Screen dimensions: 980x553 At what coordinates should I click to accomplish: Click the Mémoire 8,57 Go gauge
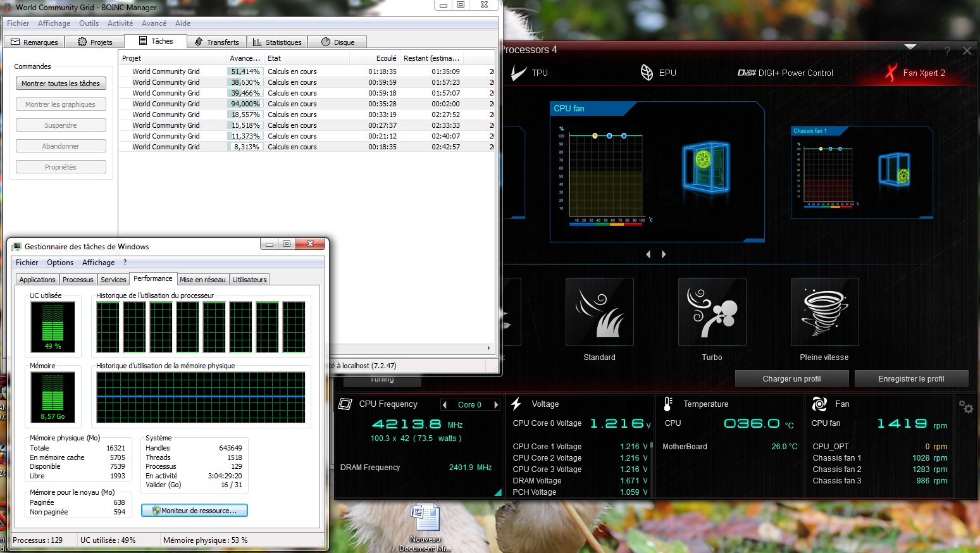(53, 397)
